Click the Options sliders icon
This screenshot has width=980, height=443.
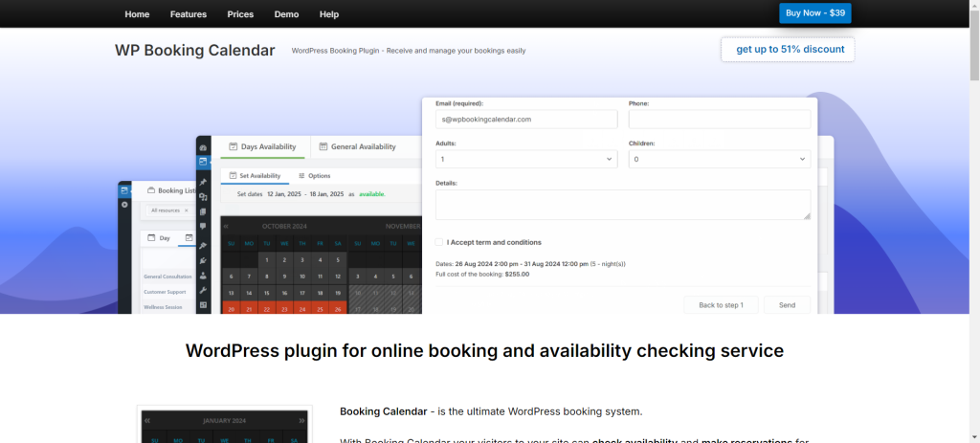pyautogui.click(x=301, y=176)
